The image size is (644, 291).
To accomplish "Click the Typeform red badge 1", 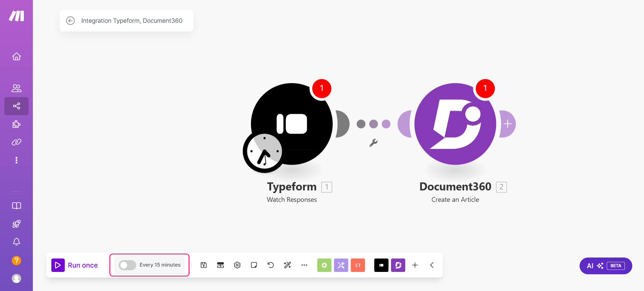I will 322,88.
